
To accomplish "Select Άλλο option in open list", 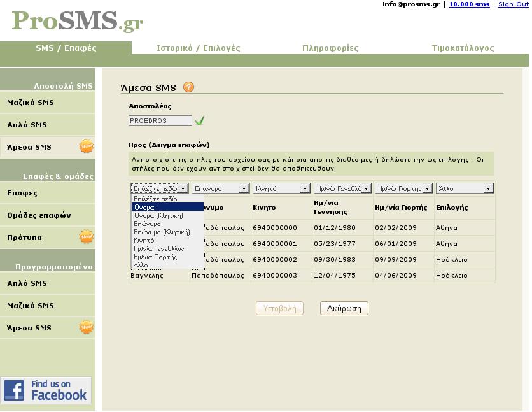I will pos(167,265).
